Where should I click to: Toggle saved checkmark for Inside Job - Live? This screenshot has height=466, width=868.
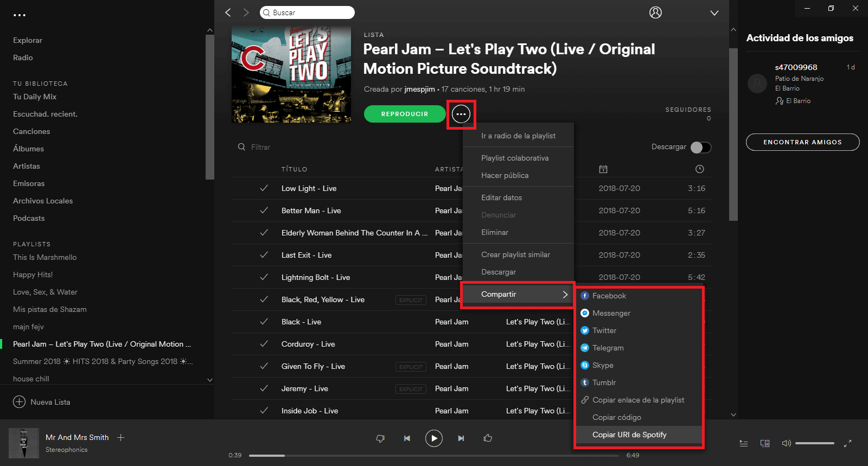(x=264, y=411)
